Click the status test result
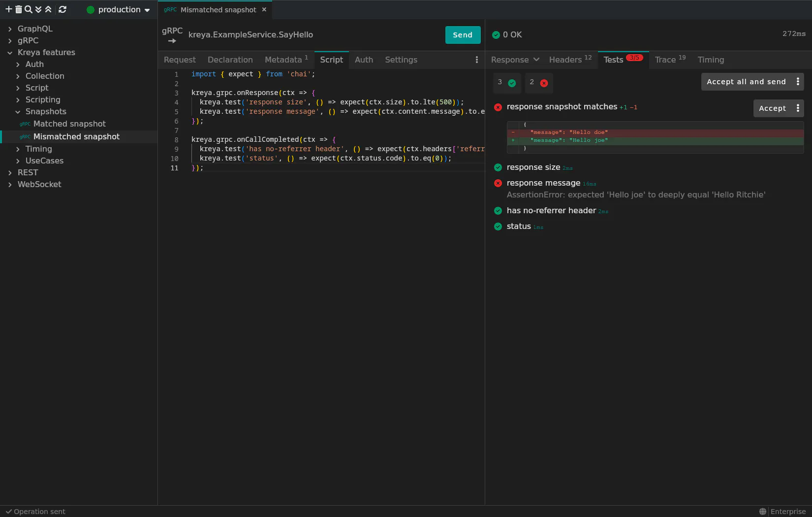The image size is (812, 517). pos(519,226)
